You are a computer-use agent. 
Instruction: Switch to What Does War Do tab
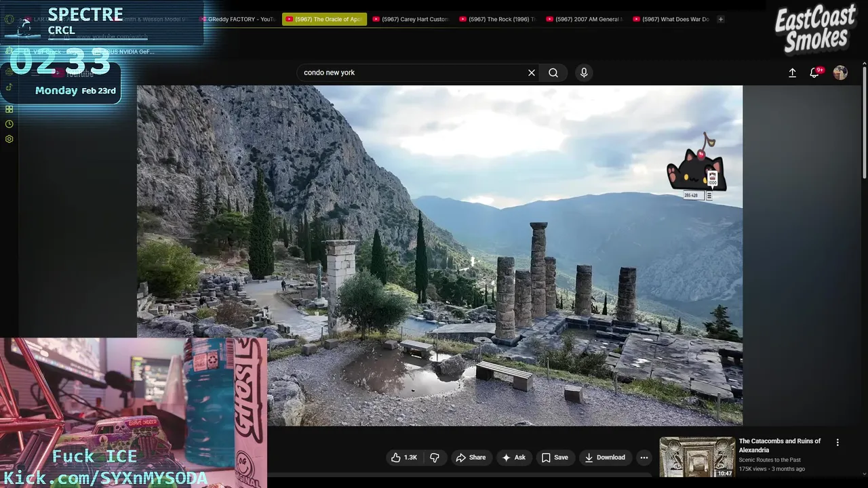[x=671, y=19]
